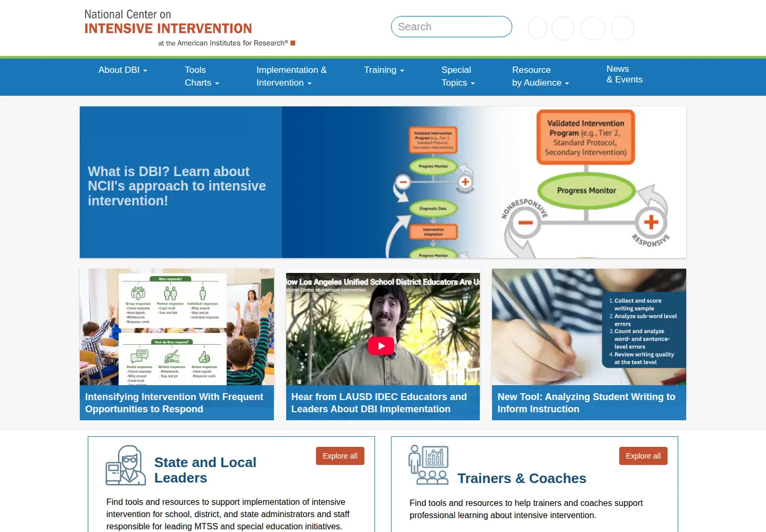Screen dimensions: 766x532
Task: Open Resource by Audience dropdown
Action: (540, 76)
